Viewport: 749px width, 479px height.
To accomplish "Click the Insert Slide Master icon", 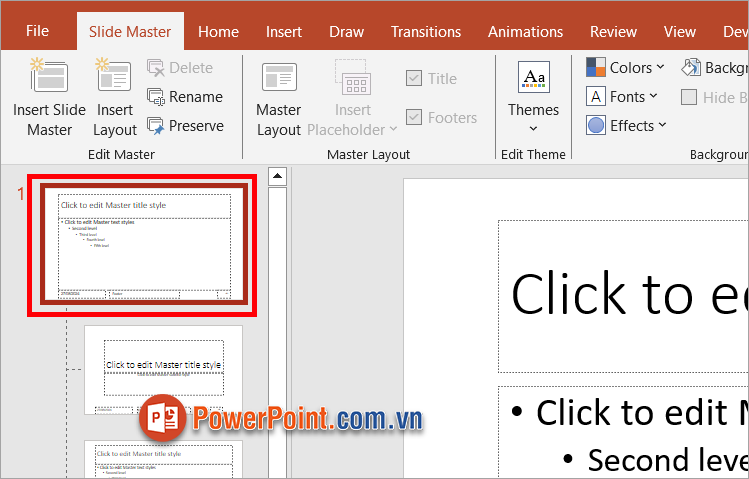I will (x=49, y=75).
